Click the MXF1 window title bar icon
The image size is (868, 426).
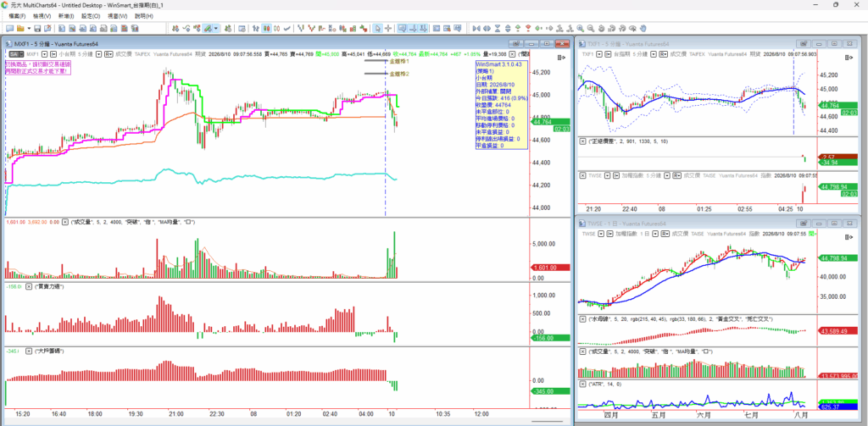(8, 43)
